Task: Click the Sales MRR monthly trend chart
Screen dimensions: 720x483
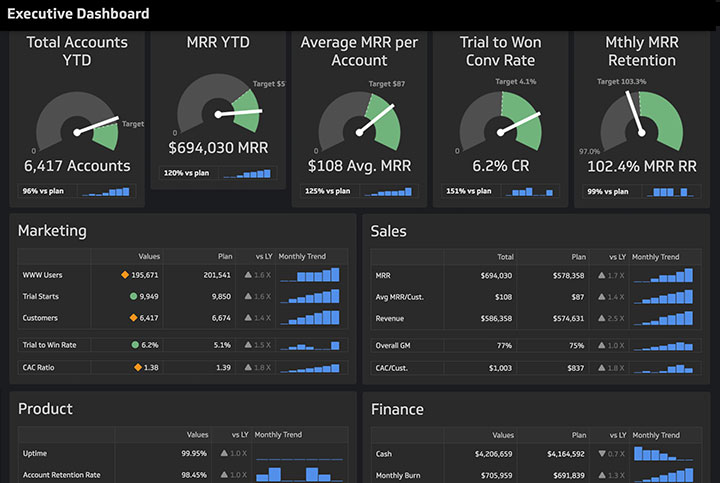Action: (663, 275)
